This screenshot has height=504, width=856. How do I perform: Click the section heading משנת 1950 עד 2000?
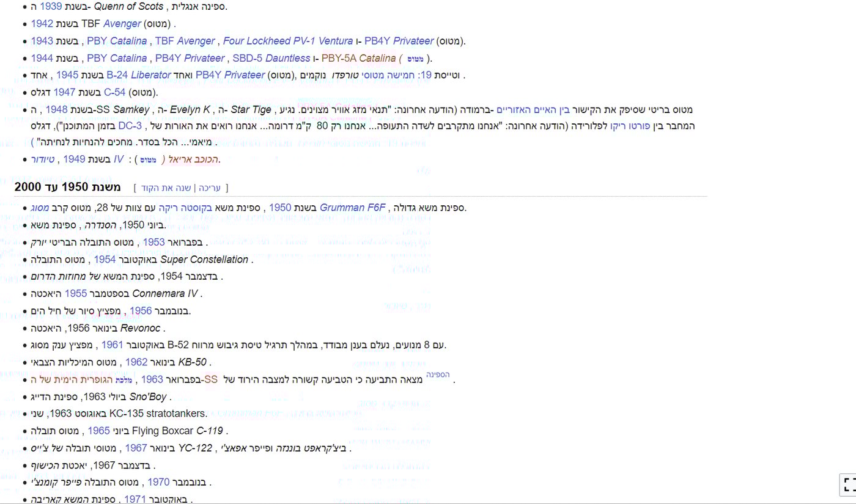(x=68, y=187)
